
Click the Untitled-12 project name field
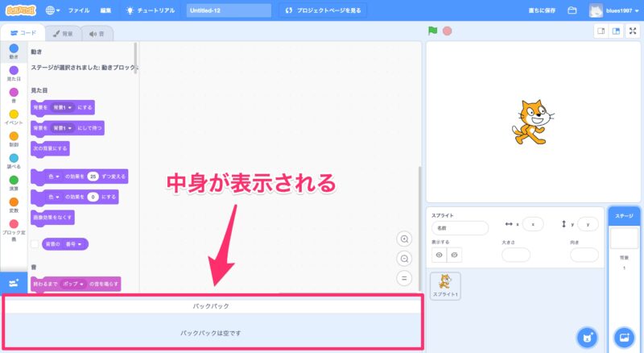point(229,10)
